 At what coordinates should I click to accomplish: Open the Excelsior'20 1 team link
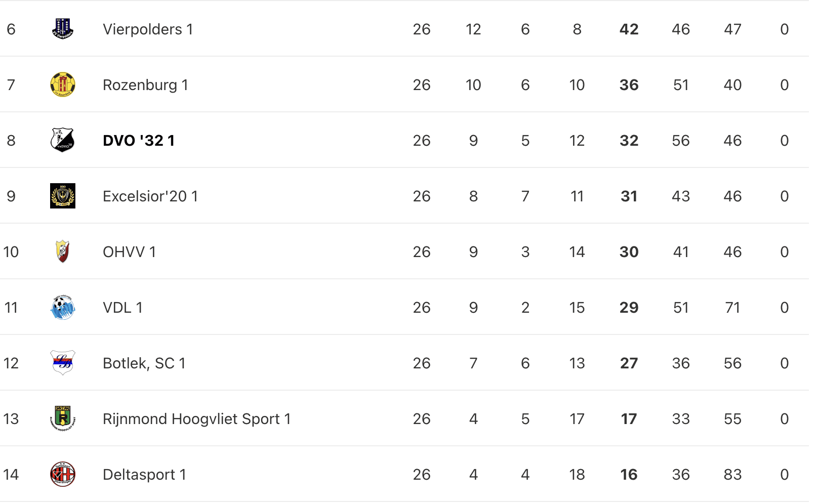pos(150,196)
